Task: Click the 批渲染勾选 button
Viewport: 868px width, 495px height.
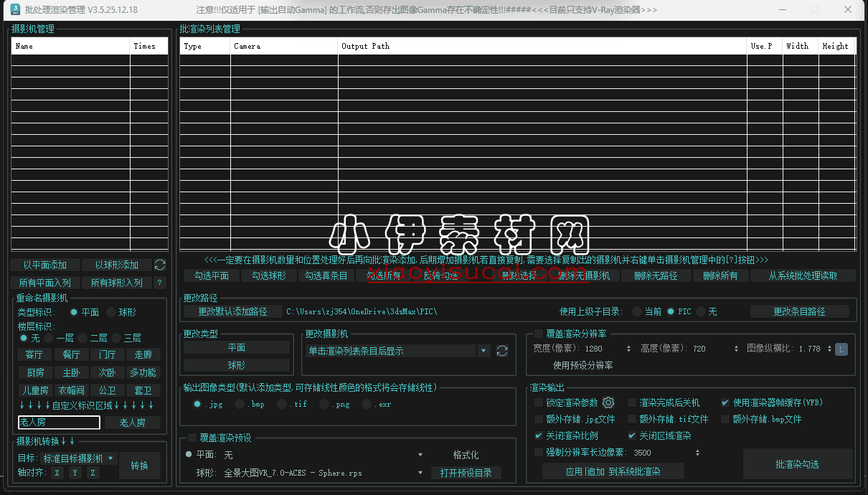Action: point(797,465)
